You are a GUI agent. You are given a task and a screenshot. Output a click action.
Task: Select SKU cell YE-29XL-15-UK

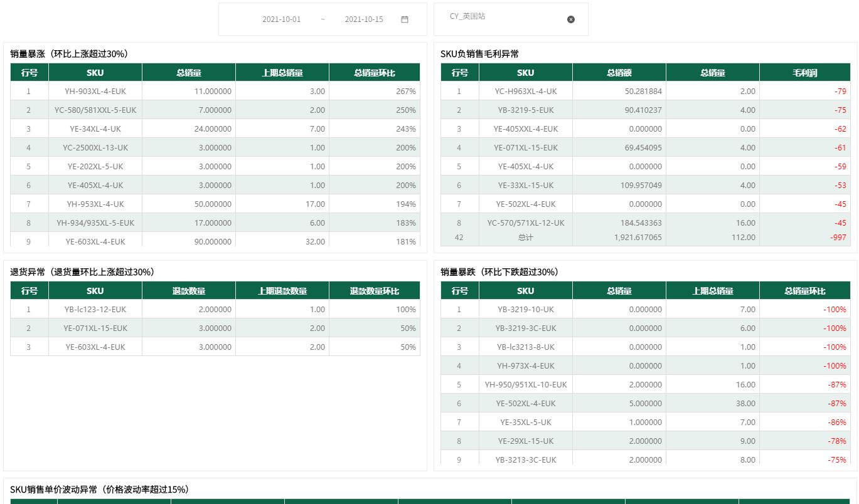click(x=526, y=441)
